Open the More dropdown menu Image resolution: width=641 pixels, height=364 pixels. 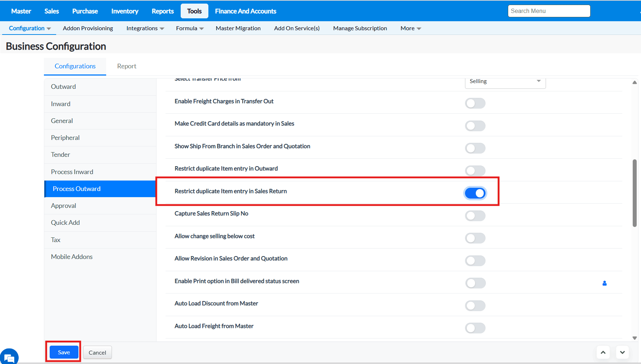point(411,28)
